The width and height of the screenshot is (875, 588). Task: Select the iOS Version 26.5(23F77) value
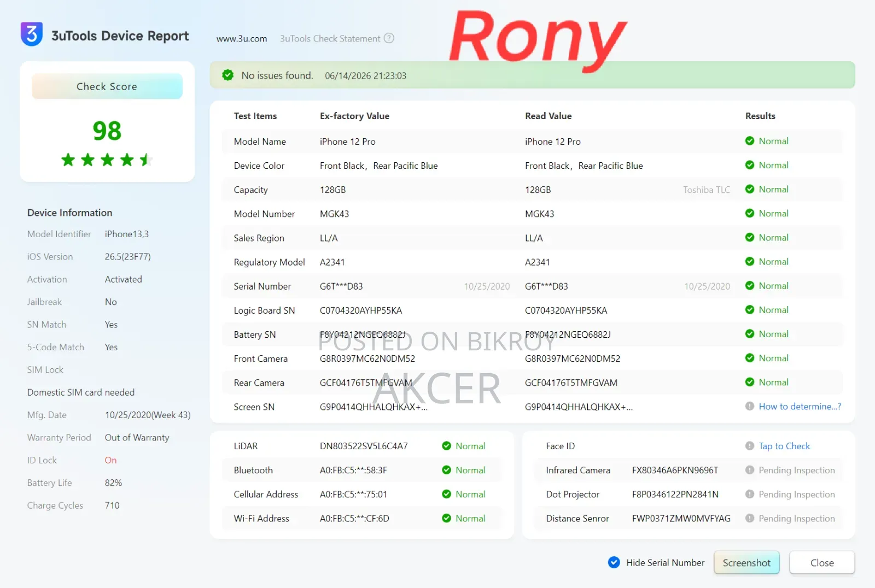click(x=128, y=257)
